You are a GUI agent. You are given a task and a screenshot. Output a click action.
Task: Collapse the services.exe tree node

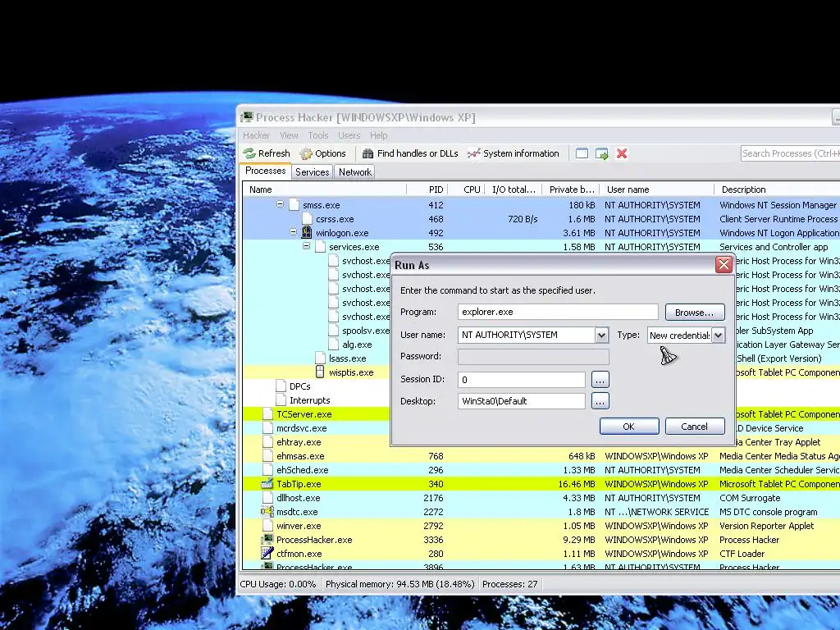pos(306,246)
